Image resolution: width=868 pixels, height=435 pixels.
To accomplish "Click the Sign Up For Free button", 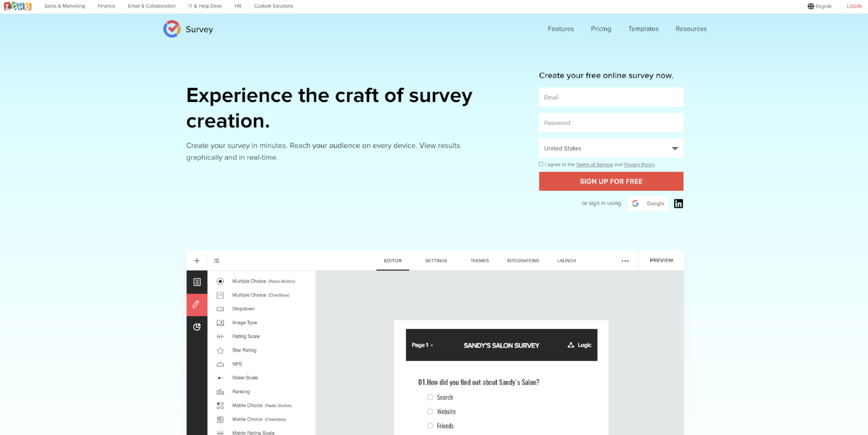I will tap(610, 181).
